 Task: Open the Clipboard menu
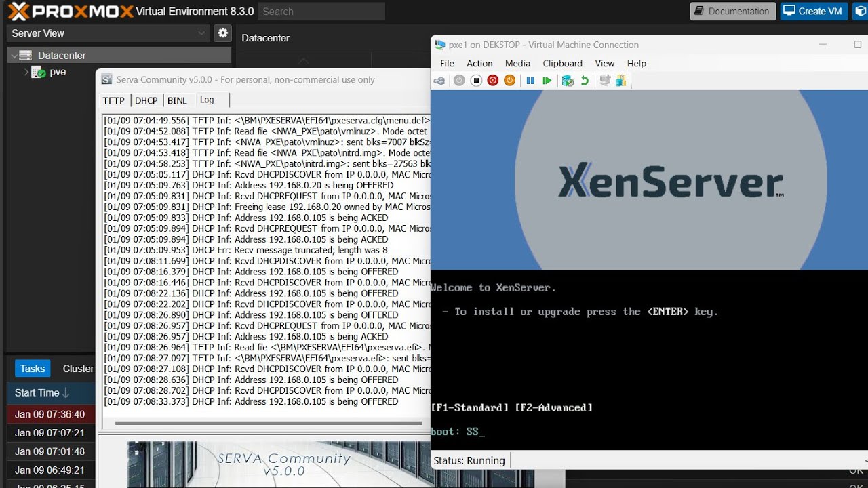pyautogui.click(x=562, y=63)
